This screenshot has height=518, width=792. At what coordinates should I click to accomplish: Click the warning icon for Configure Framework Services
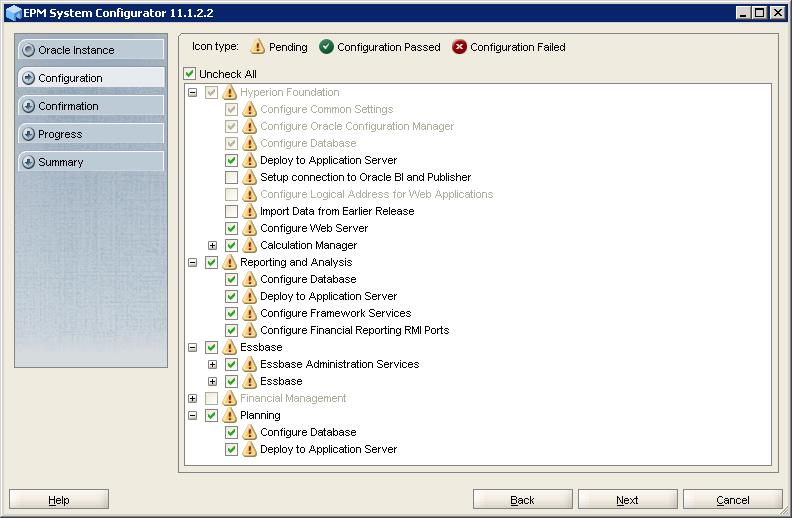[x=250, y=313]
